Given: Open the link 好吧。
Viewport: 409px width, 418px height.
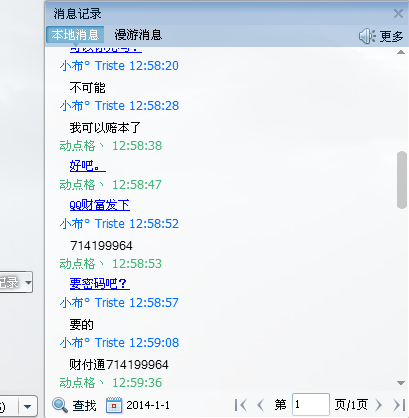Looking at the screenshot, I should (x=88, y=165).
